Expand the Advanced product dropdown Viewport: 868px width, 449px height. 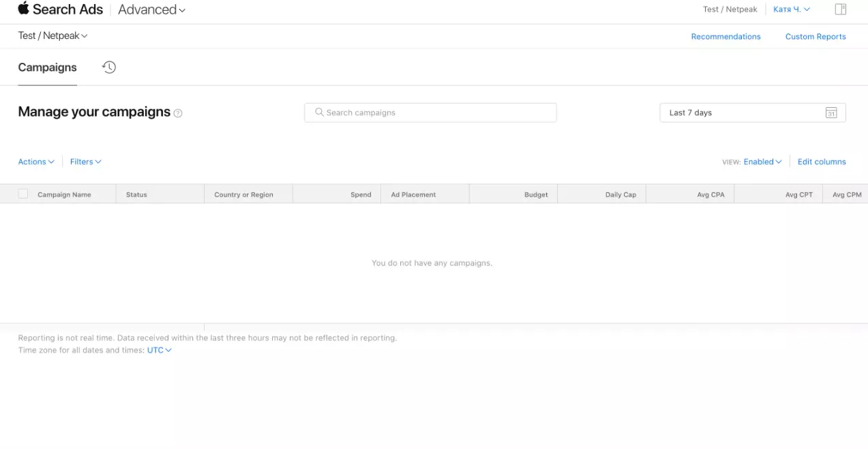pos(151,10)
